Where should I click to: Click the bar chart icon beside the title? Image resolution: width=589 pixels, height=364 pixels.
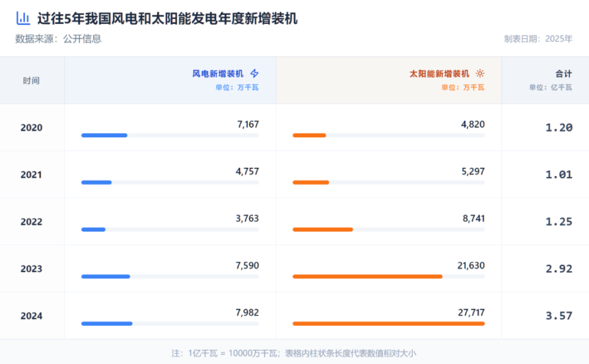point(23,18)
